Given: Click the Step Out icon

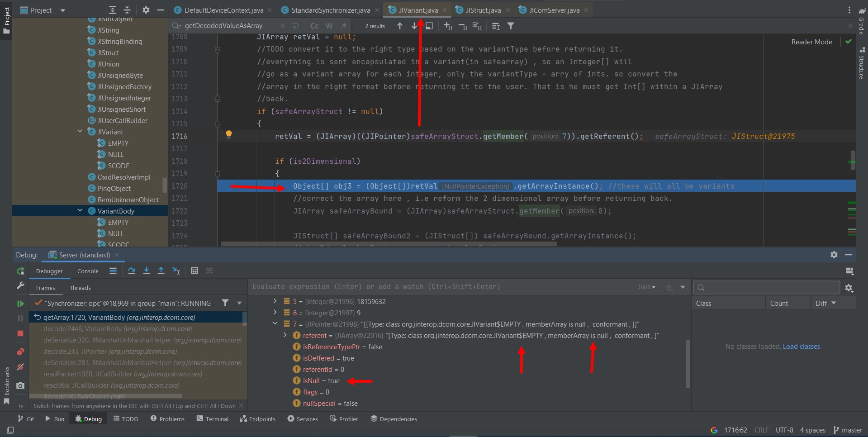Looking at the screenshot, I should (x=161, y=271).
